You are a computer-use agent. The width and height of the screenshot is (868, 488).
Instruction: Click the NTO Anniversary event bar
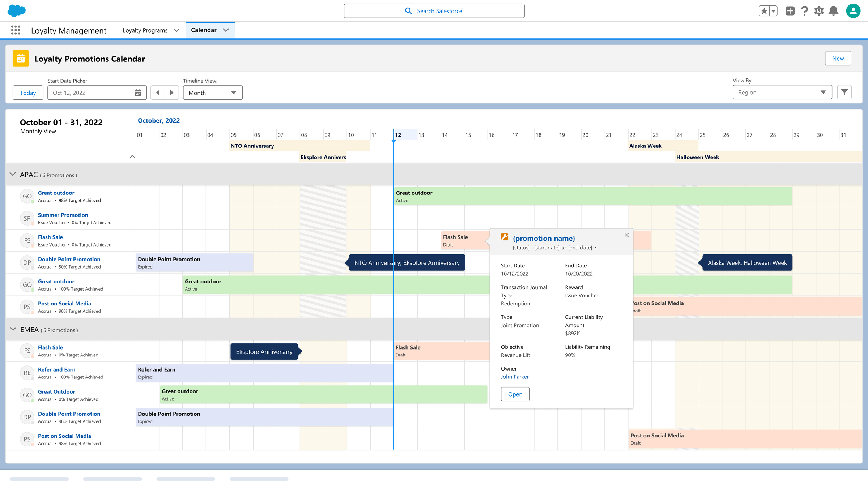300,146
